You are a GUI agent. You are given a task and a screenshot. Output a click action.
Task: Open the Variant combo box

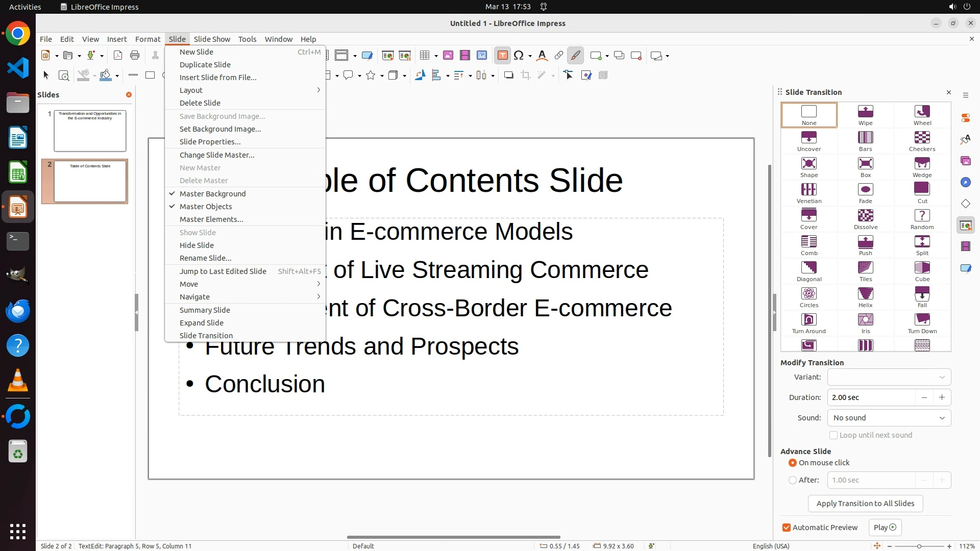[889, 377]
